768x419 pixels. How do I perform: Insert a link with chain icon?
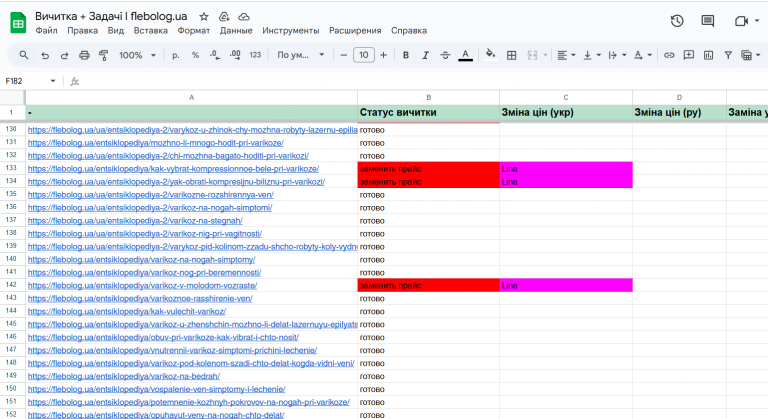click(x=669, y=55)
